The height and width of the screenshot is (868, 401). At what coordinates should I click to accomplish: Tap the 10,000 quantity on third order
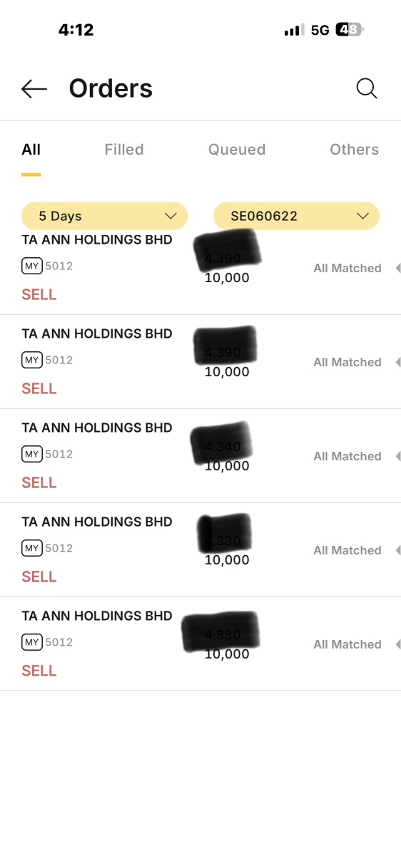pos(227,466)
